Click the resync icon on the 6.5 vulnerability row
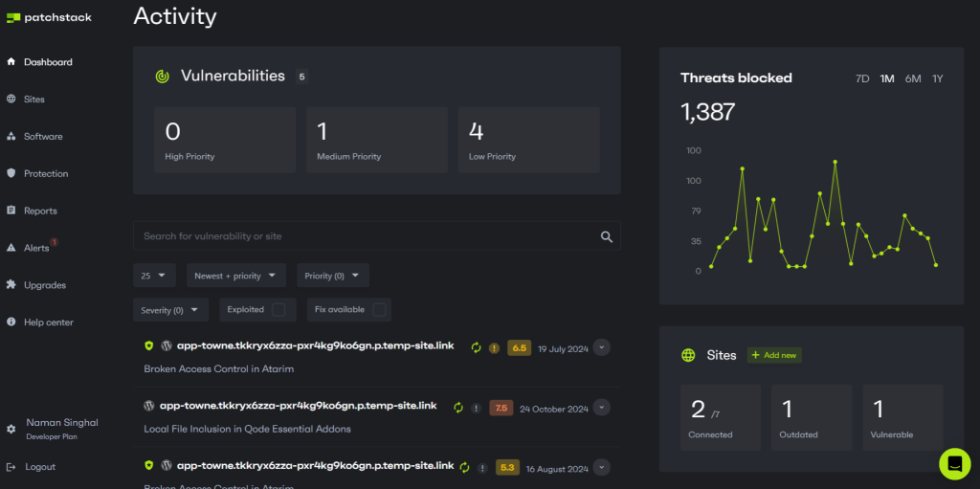Viewport: 980px width, 489px height. [477, 347]
